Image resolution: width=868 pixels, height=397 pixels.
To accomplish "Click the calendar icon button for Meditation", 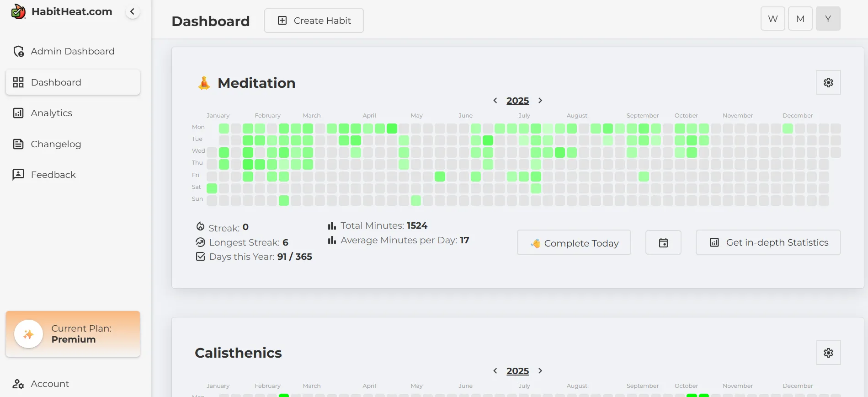I will [663, 243].
